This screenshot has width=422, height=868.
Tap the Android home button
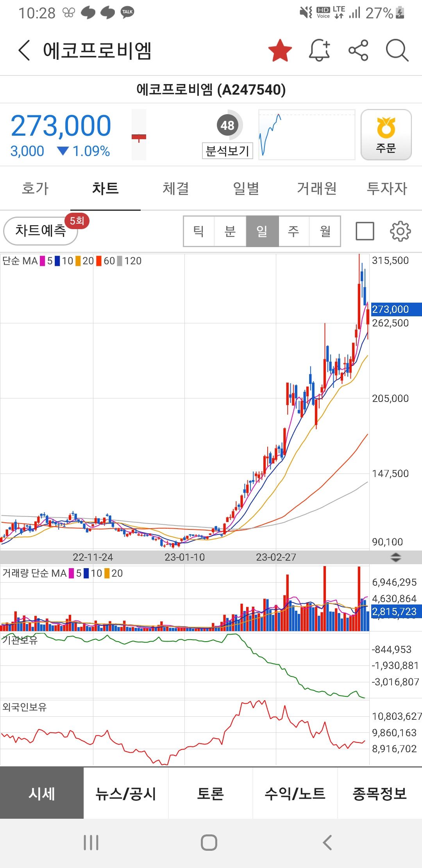pos(209,843)
